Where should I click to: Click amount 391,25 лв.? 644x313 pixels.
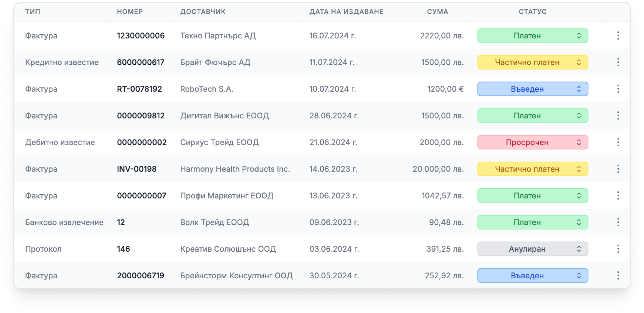tap(445, 249)
